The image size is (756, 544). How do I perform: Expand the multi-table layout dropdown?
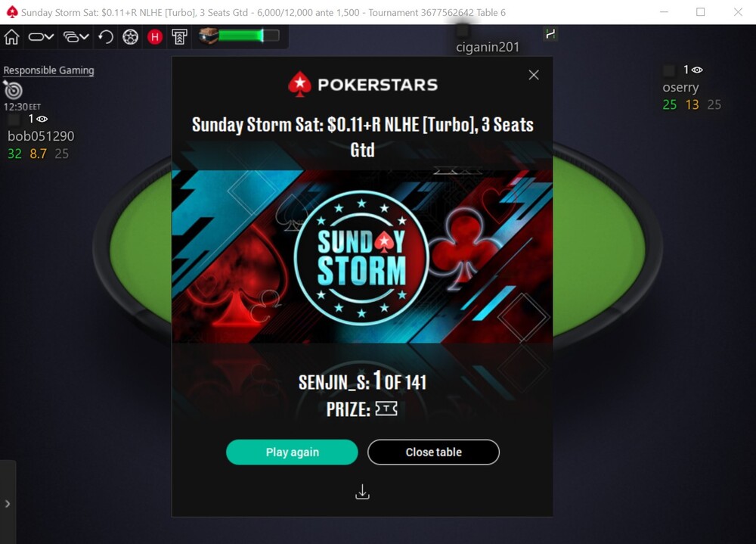tap(76, 36)
